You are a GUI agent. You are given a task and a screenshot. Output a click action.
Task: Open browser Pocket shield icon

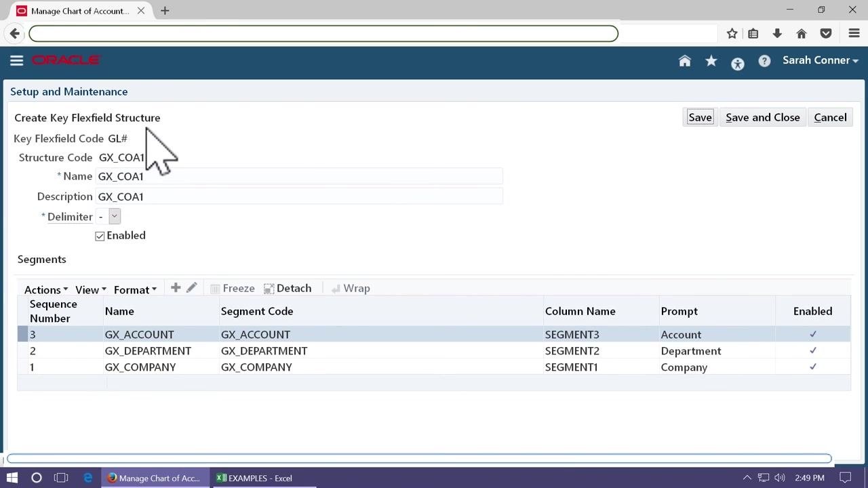click(x=826, y=33)
